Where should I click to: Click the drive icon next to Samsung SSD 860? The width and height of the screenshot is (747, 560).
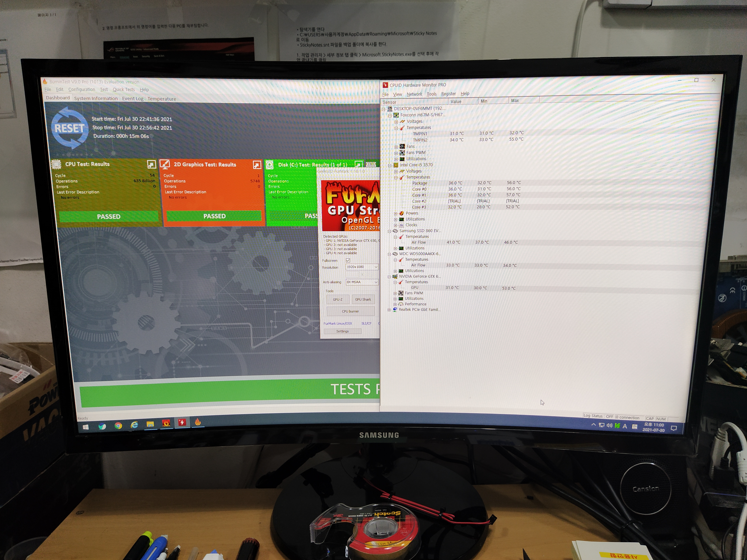click(395, 231)
